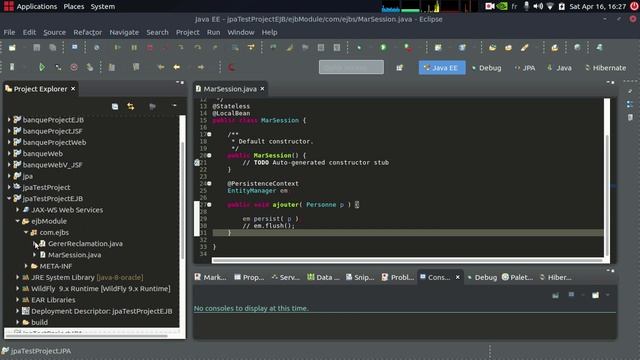The height and width of the screenshot is (360, 640).
Task: Click the Save toolbar icon
Action: point(37,48)
